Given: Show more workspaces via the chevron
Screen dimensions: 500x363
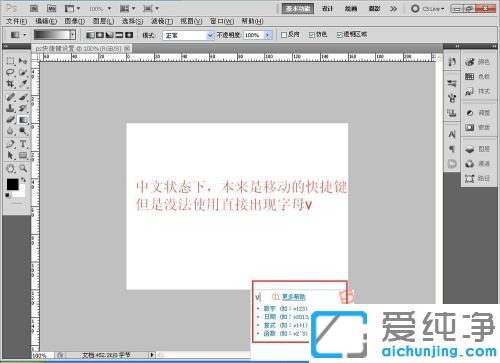Looking at the screenshot, I should pyautogui.click(x=394, y=9).
